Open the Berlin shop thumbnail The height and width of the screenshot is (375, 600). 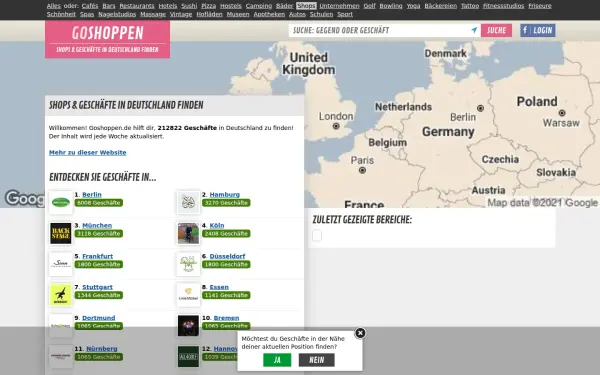(x=61, y=202)
